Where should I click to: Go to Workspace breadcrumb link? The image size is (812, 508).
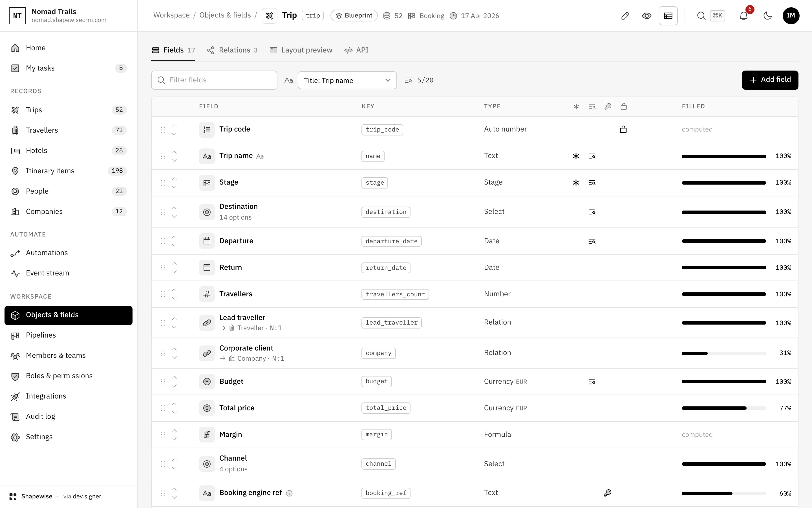tap(171, 15)
